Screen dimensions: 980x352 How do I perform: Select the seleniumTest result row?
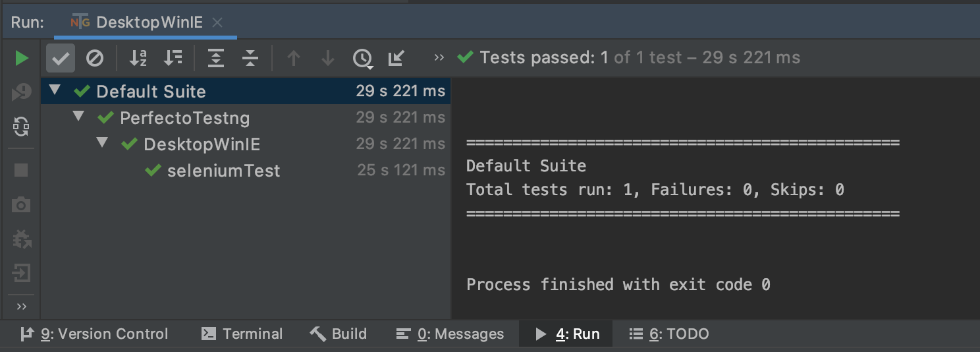[x=224, y=171]
